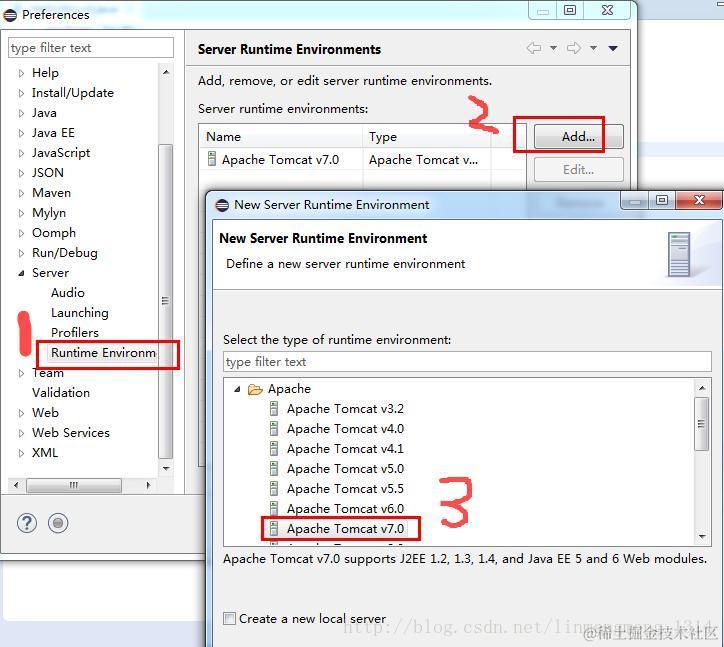Screen dimensions: 724x647
Task: Open the forward navigation history dropdown
Action: click(x=593, y=48)
